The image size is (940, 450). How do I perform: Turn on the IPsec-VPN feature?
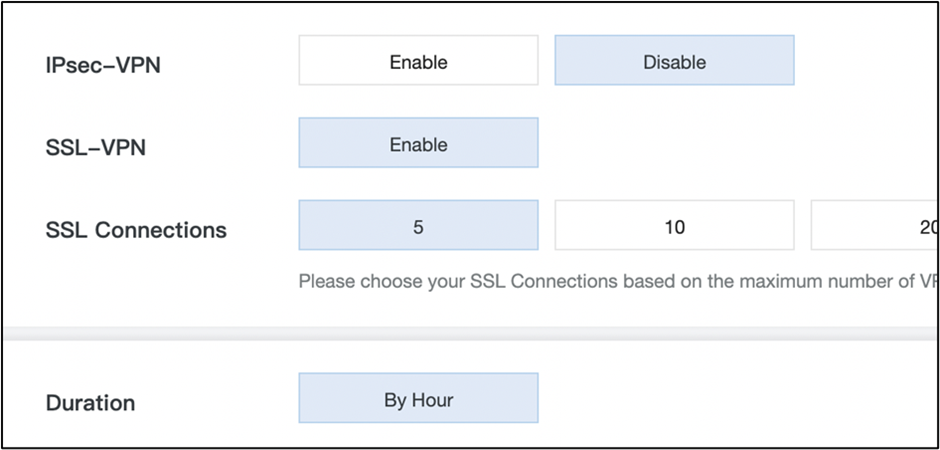pos(418,61)
